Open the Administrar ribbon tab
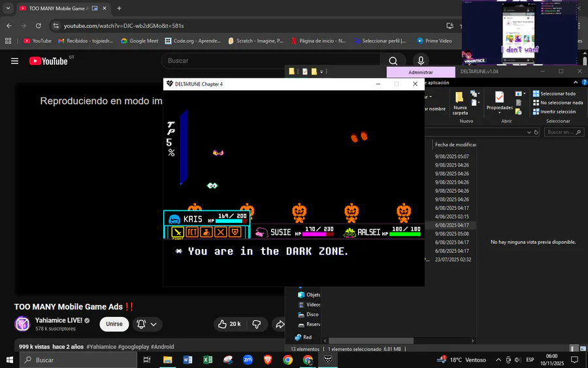The width and height of the screenshot is (588, 368). (x=421, y=72)
